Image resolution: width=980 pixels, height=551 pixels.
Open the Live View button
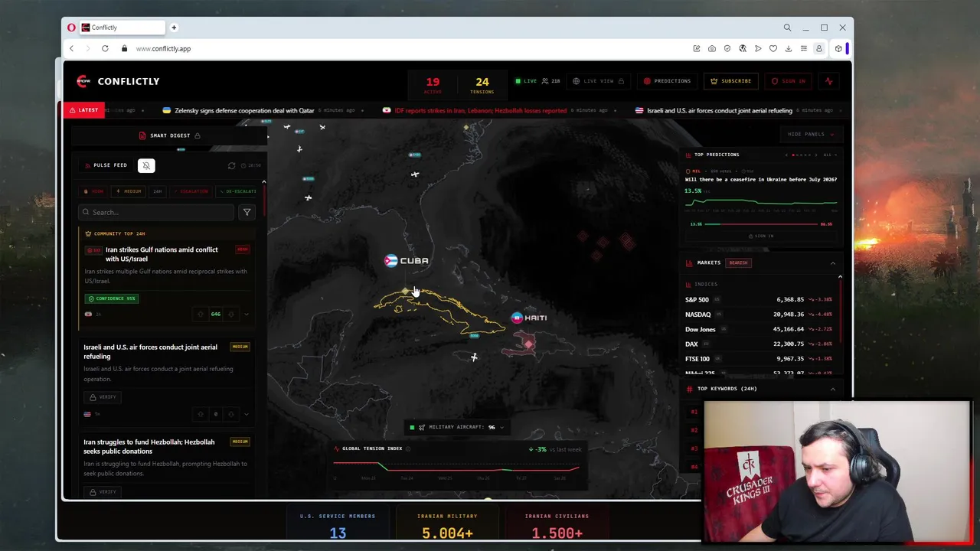point(599,81)
